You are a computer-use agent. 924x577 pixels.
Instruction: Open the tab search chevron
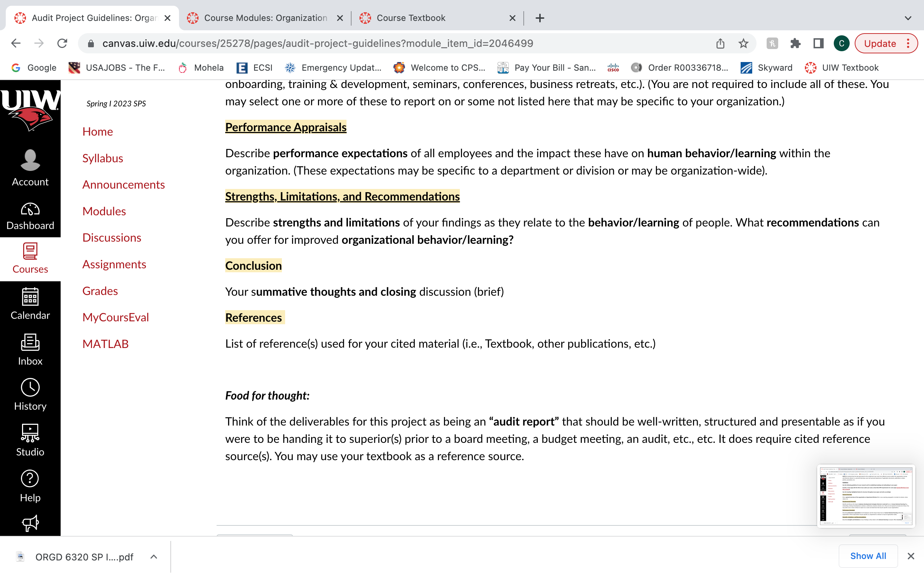click(908, 18)
